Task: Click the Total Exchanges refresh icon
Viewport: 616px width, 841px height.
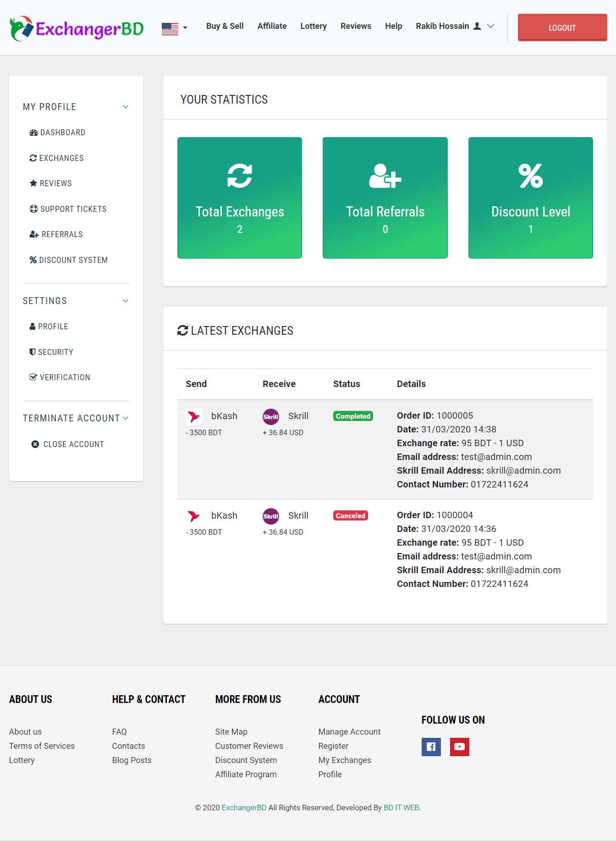Action: pos(240,176)
